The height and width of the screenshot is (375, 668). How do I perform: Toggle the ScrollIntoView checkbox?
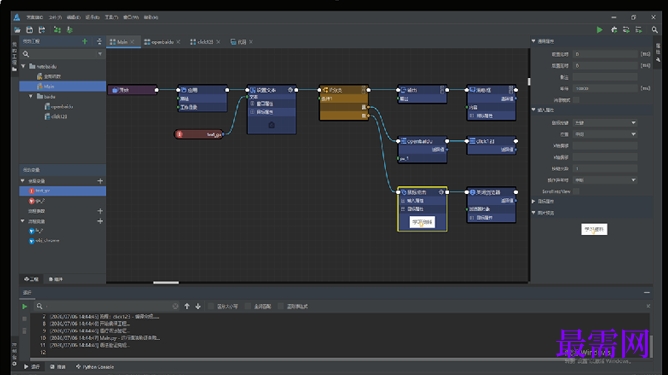(x=576, y=191)
